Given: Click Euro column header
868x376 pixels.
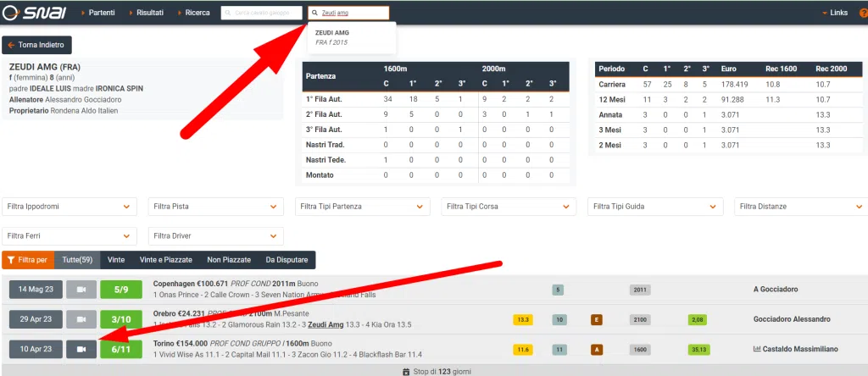Looking at the screenshot, I should (x=728, y=69).
